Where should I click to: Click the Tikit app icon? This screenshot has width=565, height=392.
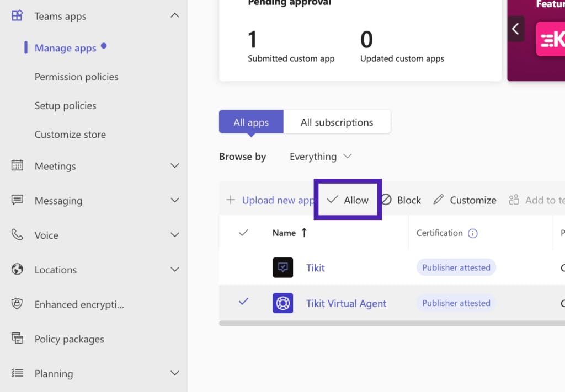click(x=282, y=267)
